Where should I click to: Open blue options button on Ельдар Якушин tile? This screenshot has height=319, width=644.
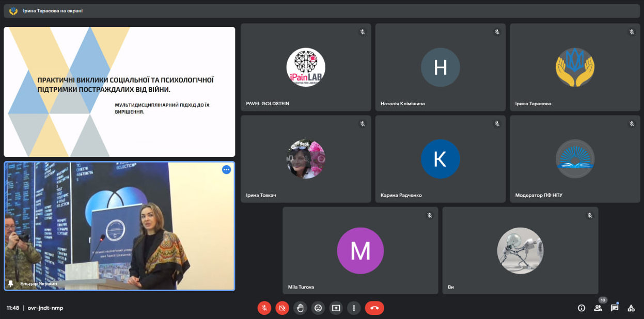click(226, 170)
